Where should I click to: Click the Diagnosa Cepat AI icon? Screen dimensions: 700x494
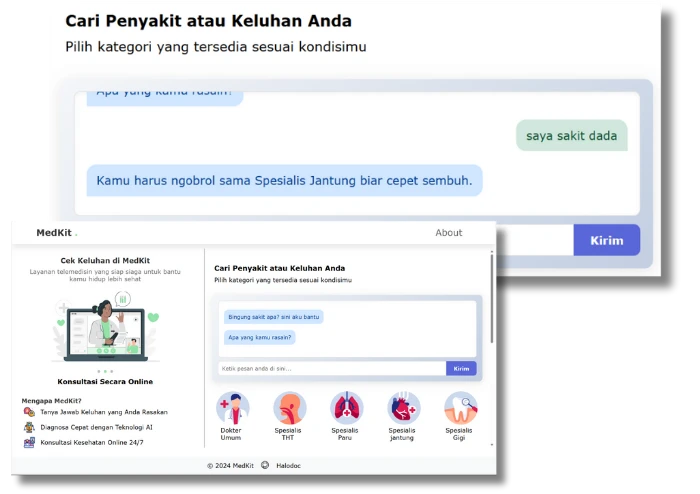pyautogui.click(x=29, y=427)
